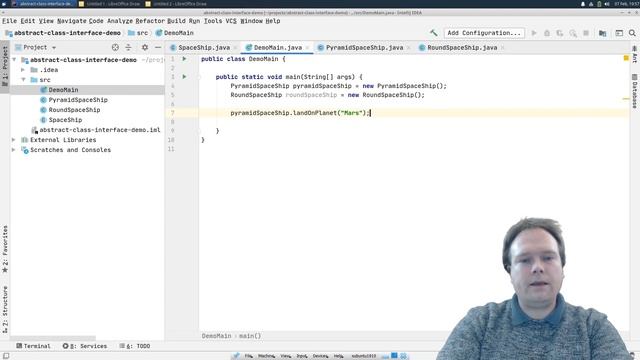Viewport: 640px width, 360px height.
Task: Open the Ant tool window
Action: tap(635, 54)
